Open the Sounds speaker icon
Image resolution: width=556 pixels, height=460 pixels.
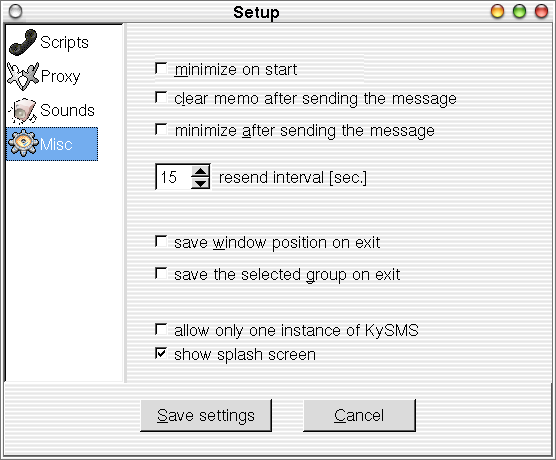click(x=23, y=110)
